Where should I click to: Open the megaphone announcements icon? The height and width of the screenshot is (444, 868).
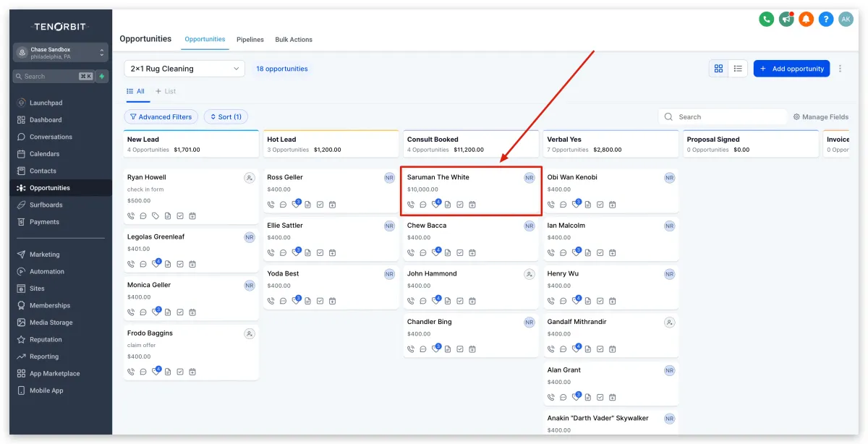[x=786, y=20]
